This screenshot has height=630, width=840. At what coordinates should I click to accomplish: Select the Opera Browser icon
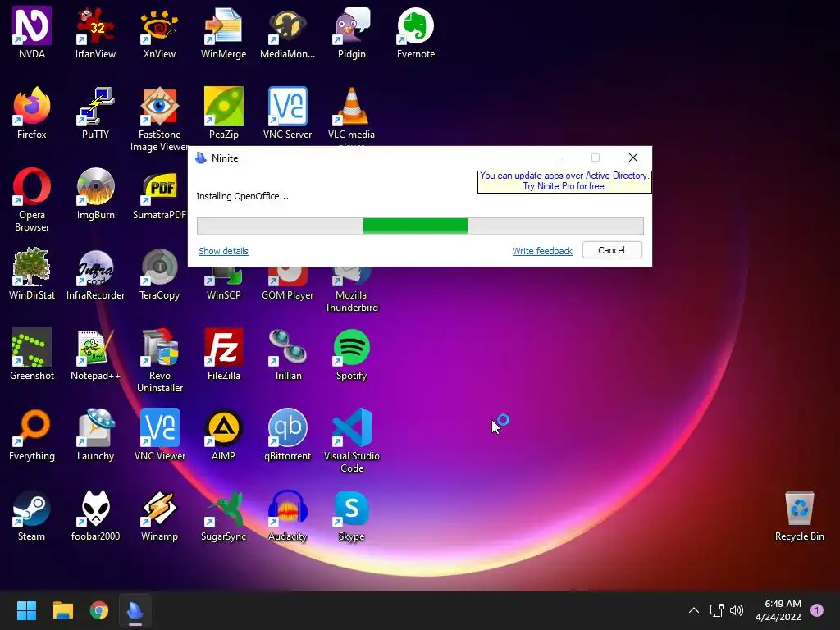[32, 186]
